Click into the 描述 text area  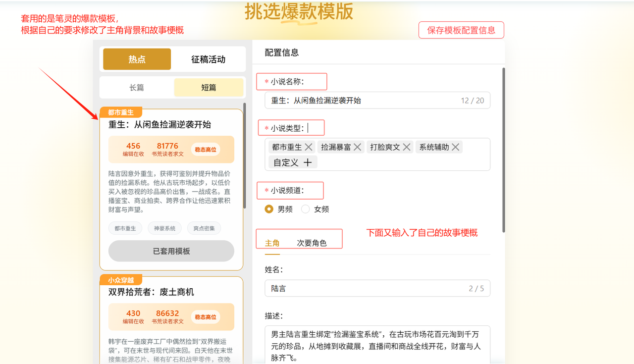(377, 345)
